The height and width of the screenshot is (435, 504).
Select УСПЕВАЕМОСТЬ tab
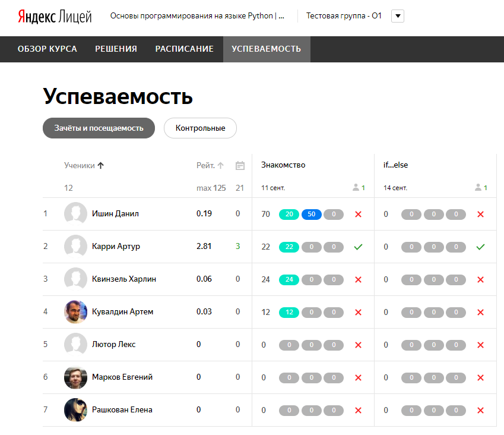click(267, 49)
